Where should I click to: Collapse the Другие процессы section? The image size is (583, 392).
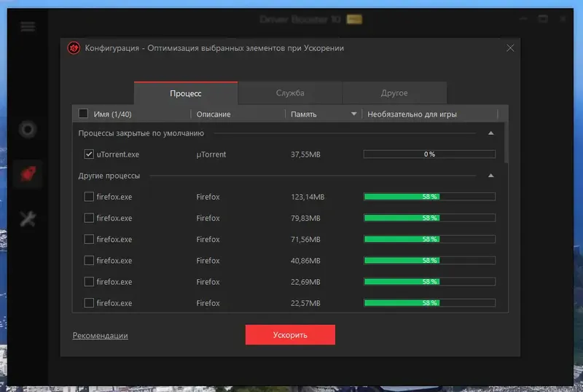(x=490, y=176)
